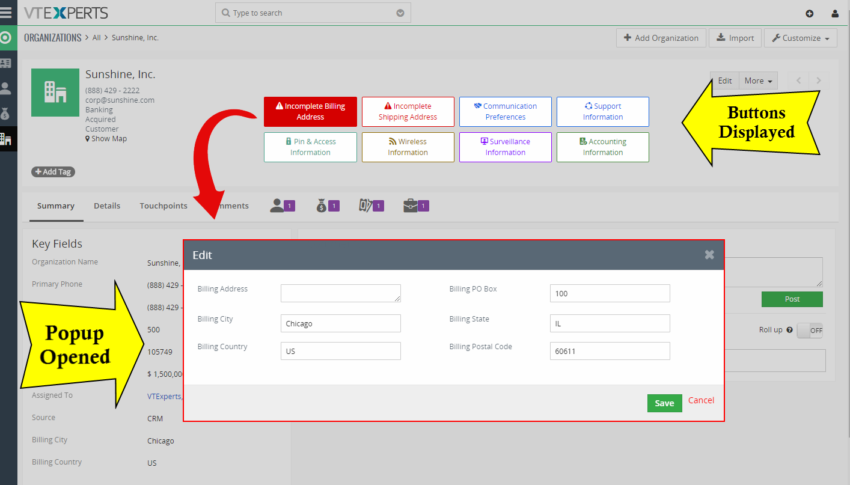
Task: Click the Billing PO Box field
Action: point(610,293)
